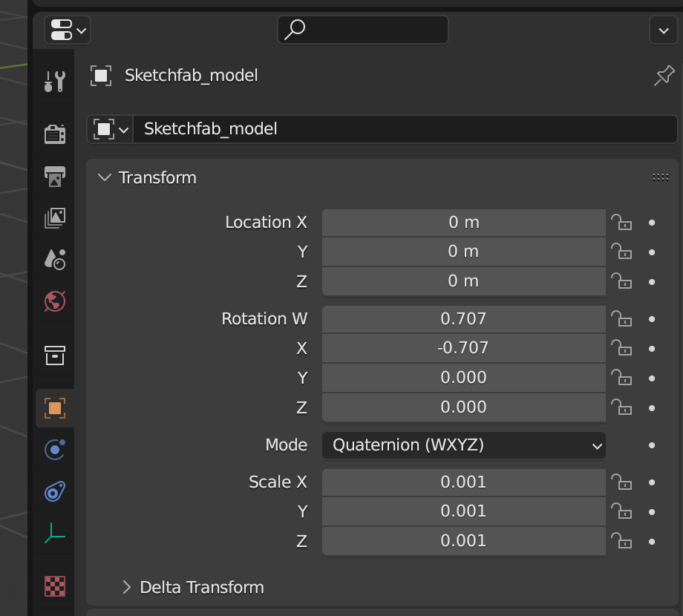Click the Transform panel drag grip

click(x=660, y=177)
